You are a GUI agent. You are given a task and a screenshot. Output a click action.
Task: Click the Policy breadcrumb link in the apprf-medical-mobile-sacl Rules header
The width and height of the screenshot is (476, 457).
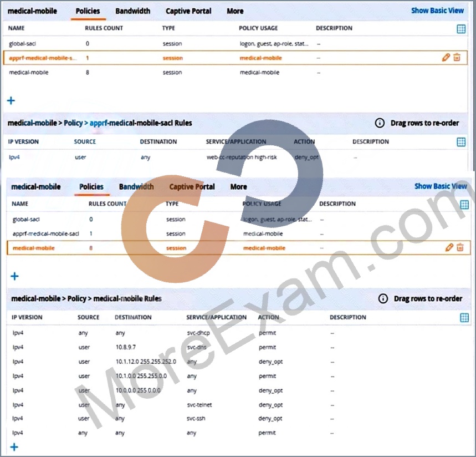[x=73, y=123]
